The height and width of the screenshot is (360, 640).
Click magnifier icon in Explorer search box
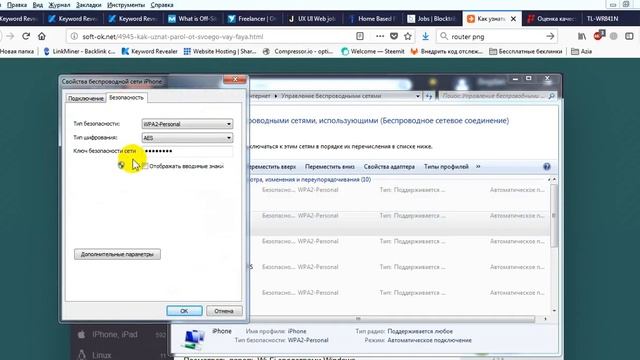[551, 96]
